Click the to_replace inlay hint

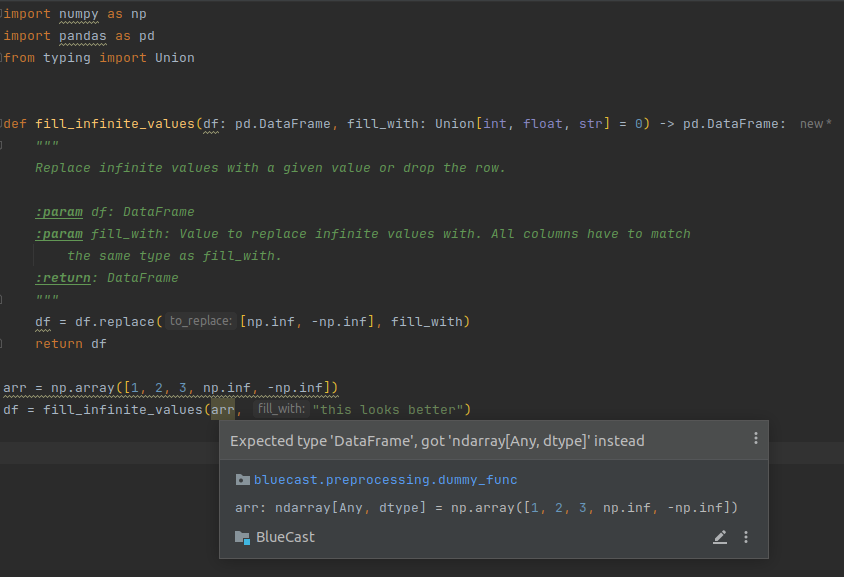(x=200, y=321)
